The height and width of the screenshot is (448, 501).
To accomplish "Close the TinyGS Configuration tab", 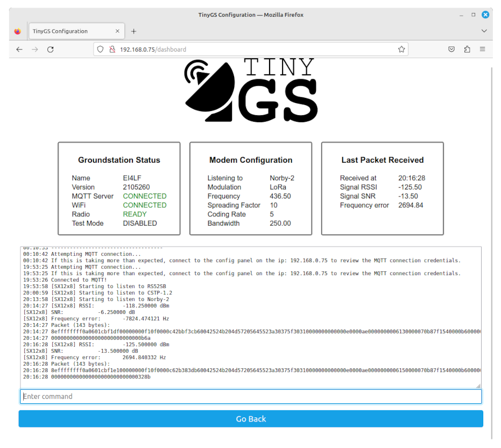I will coord(117,31).
